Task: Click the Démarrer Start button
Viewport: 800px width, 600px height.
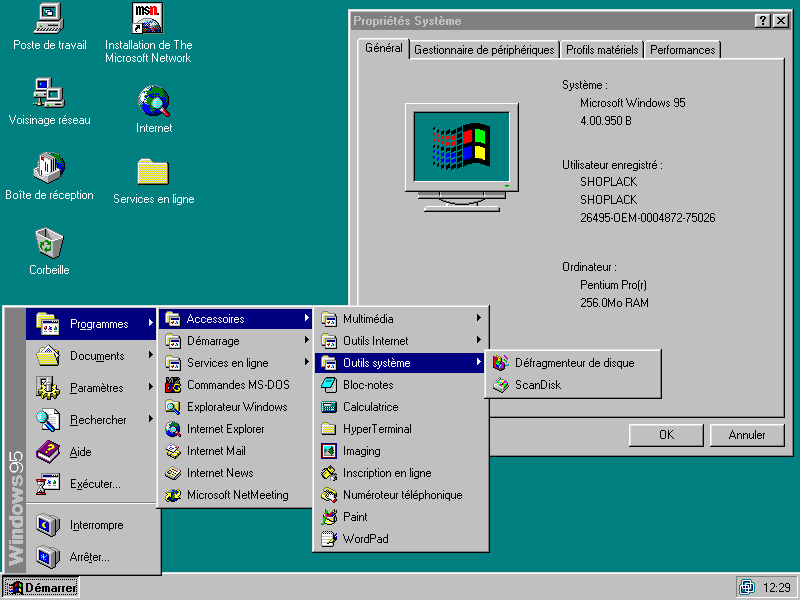Action: click(x=41, y=588)
